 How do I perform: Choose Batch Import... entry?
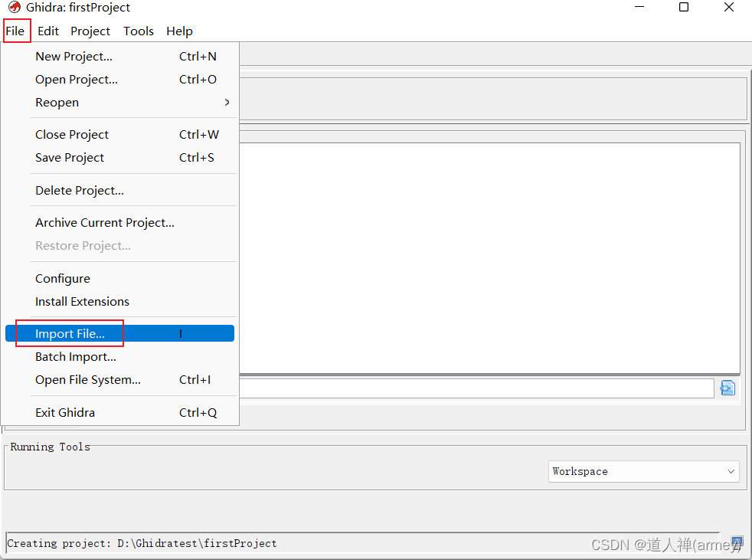[x=120, y=357]
